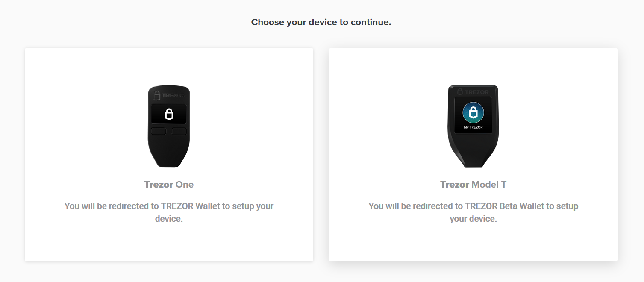Viewport: 644px width, 282px height.
Task: Click the TREZOR Beta Wallet redirect text
Action: pos(473,212)
